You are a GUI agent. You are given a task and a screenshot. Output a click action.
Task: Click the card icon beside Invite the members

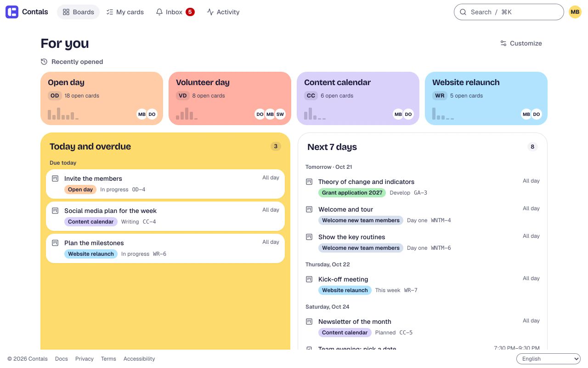(55, 178)
